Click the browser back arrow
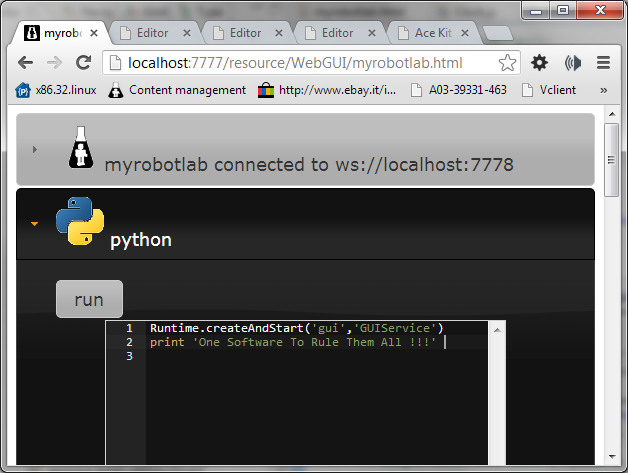The image size is (628, 473). 26,62
